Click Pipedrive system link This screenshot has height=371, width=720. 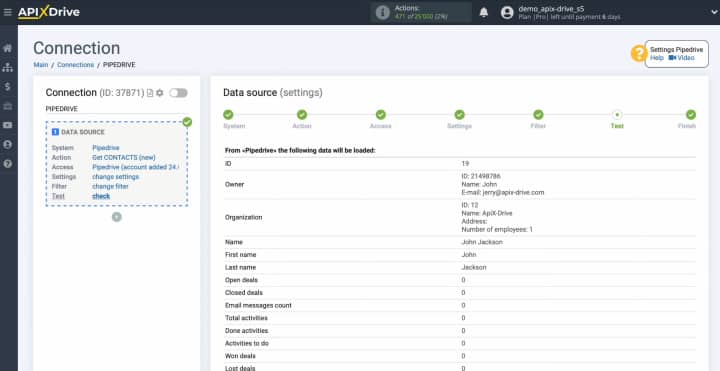click(x=106, y=148)
